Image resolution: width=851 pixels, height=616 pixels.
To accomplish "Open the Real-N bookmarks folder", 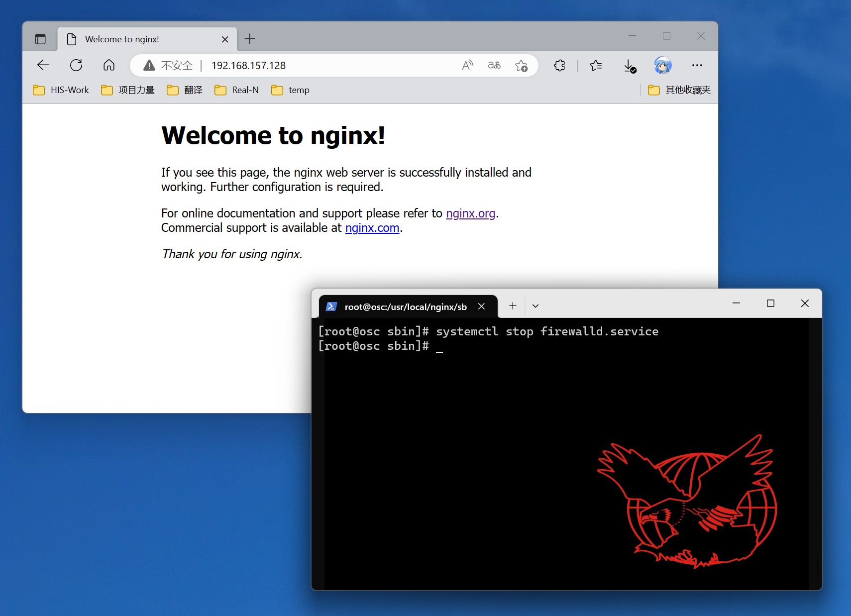I will 236,90.
